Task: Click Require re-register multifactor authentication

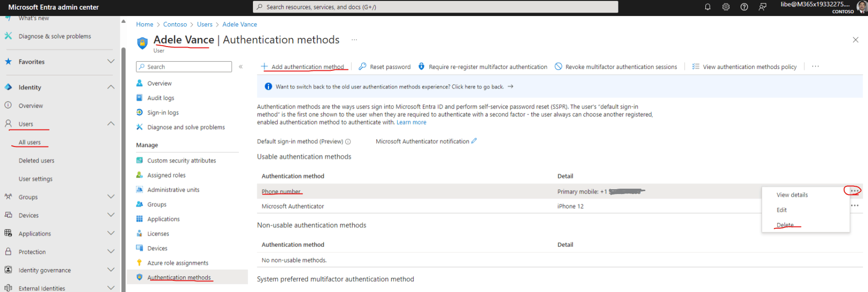Action: click(483, 66)
